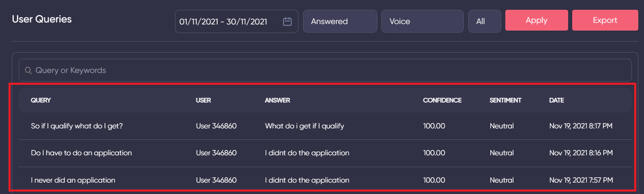The width and height of the screenshot is (644, 194).
Task: Click the calendar icon in date field
Action: pos(287,22)
